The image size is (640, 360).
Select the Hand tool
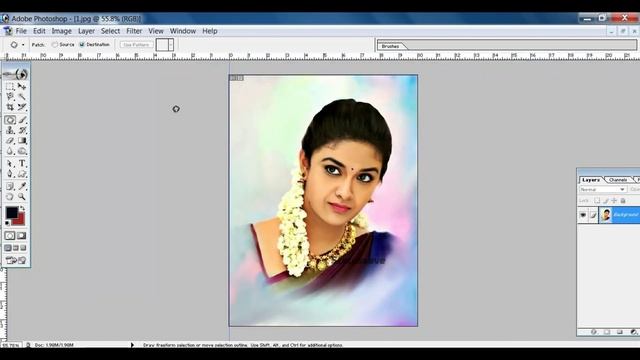click(x=10, y=197)
